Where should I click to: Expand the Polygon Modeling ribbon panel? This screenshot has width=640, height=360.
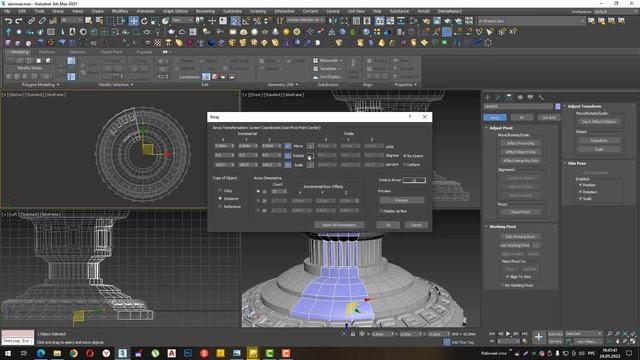point(40,84)
